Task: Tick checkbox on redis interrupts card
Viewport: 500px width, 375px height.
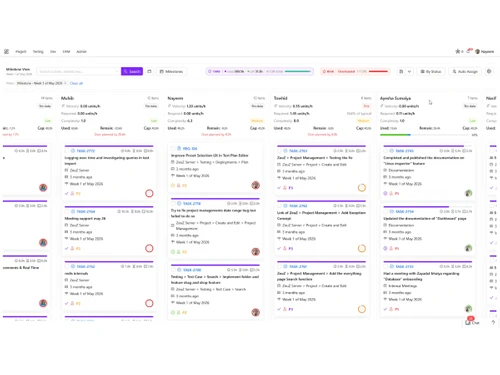Action: pos(67,267)
